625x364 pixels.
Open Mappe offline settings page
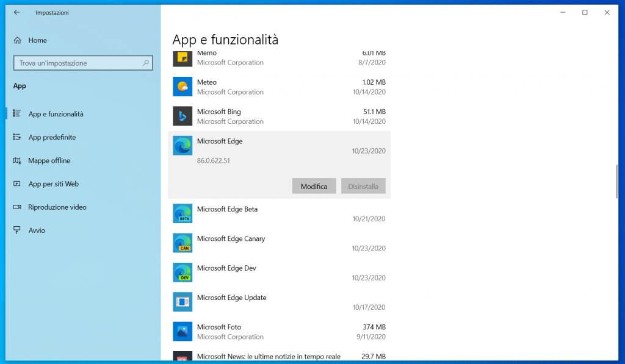pyautogui.click(x=49, y=160)
